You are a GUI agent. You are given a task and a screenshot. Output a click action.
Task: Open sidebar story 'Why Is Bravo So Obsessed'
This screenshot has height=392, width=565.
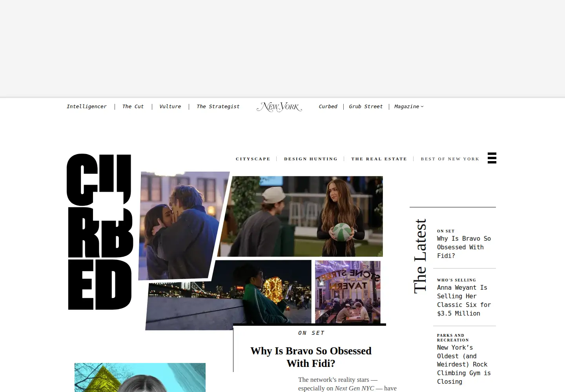464,247
